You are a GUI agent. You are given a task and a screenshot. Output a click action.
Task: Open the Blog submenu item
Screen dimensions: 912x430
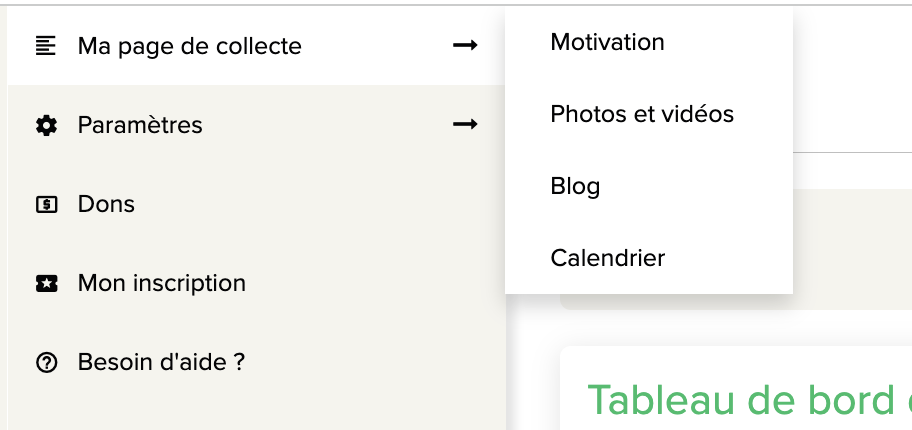tap(575, 186)
